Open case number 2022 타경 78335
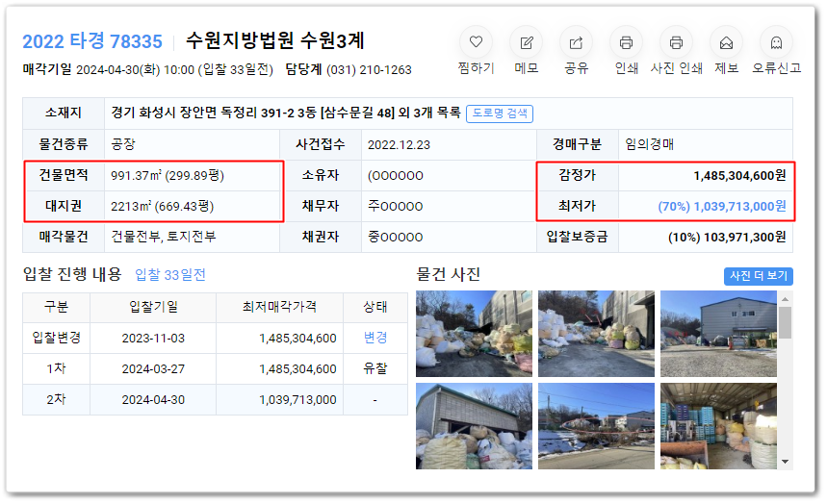 [x=92, y=41]
